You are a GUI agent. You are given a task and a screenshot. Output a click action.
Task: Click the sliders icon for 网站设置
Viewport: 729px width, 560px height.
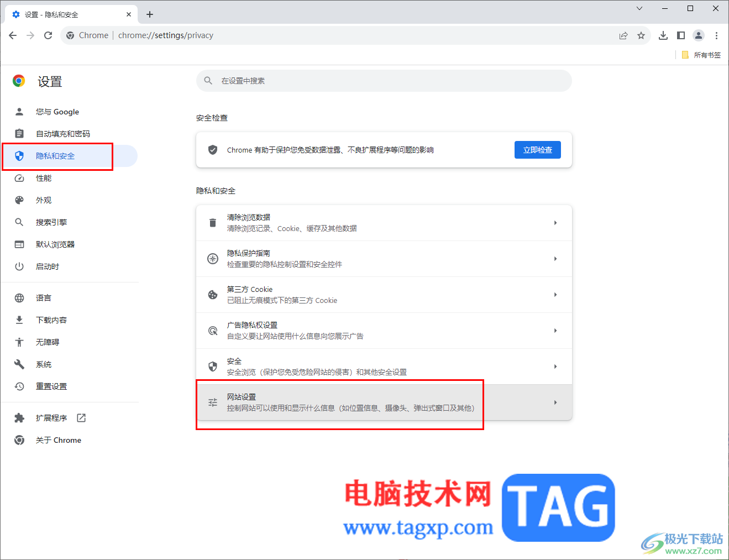click(213, 402)
